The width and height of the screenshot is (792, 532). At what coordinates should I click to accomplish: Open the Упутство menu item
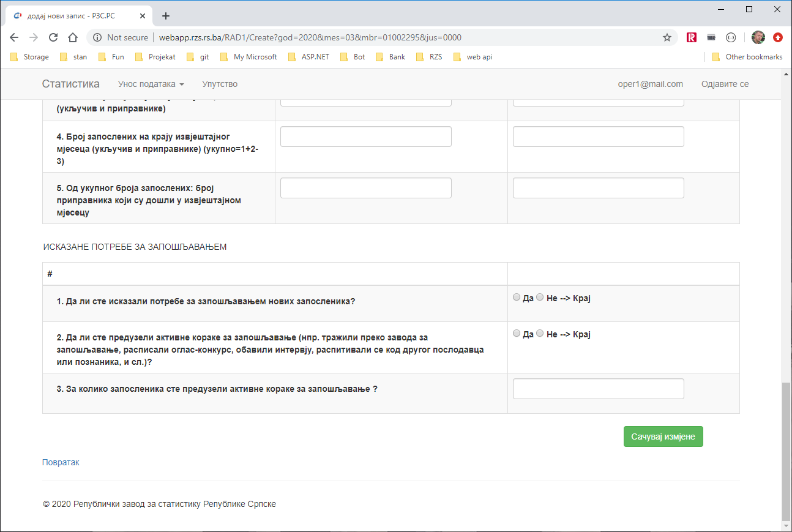point(220,84)
